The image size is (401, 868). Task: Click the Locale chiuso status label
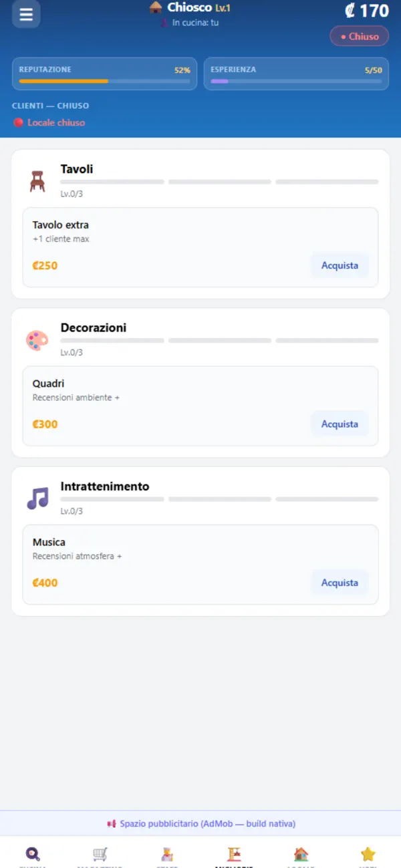49,123
